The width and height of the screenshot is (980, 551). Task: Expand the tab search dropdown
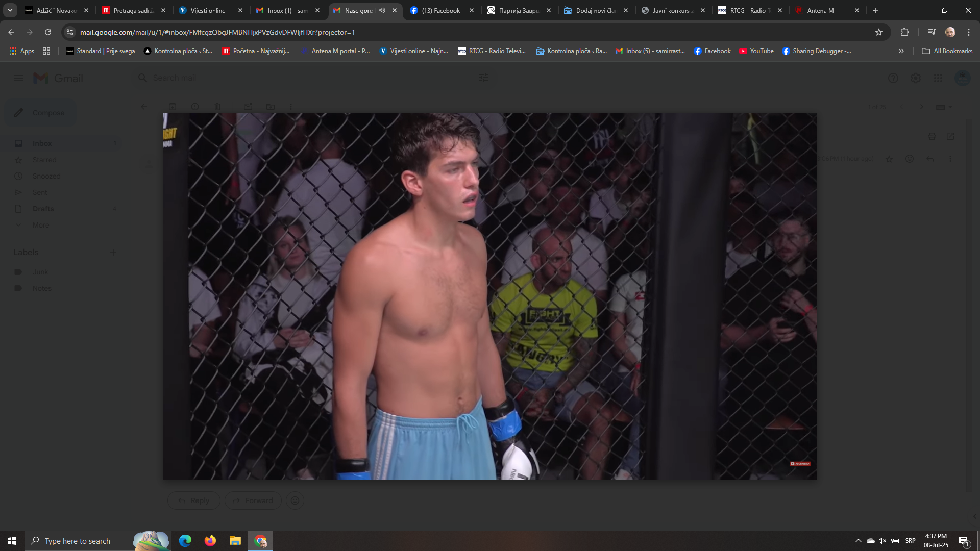10,10
